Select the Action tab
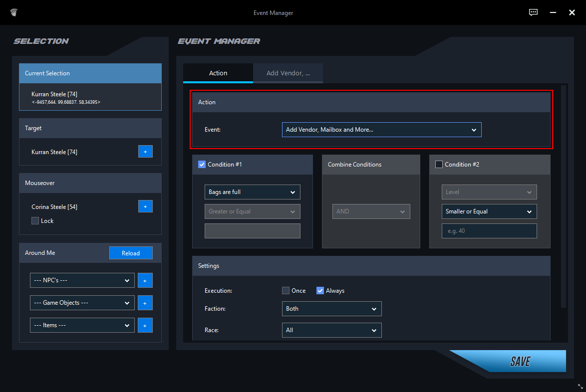Image resolution: width=586 pixels, height=392 pixels. [x=218, y=73]
